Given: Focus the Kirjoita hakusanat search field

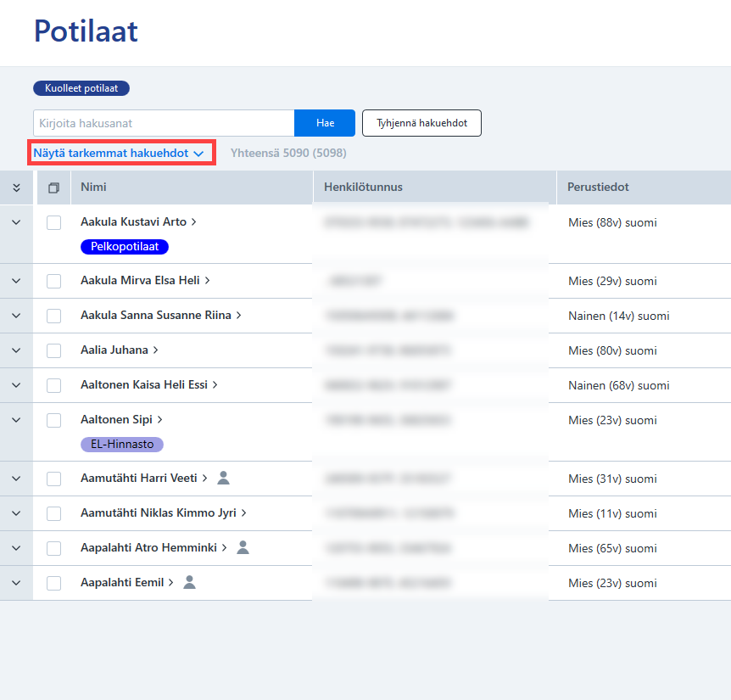Looking at the screenshot, I should click(x=164, y=123).
